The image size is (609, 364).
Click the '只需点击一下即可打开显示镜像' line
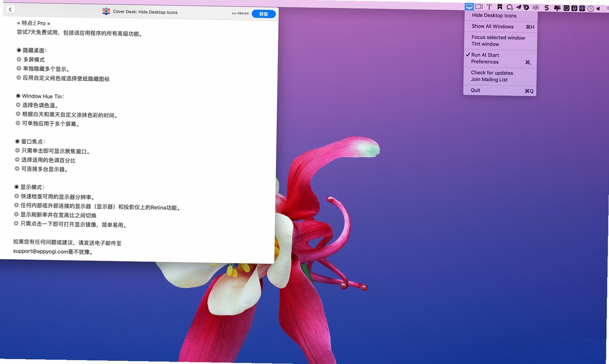[70, 224]
